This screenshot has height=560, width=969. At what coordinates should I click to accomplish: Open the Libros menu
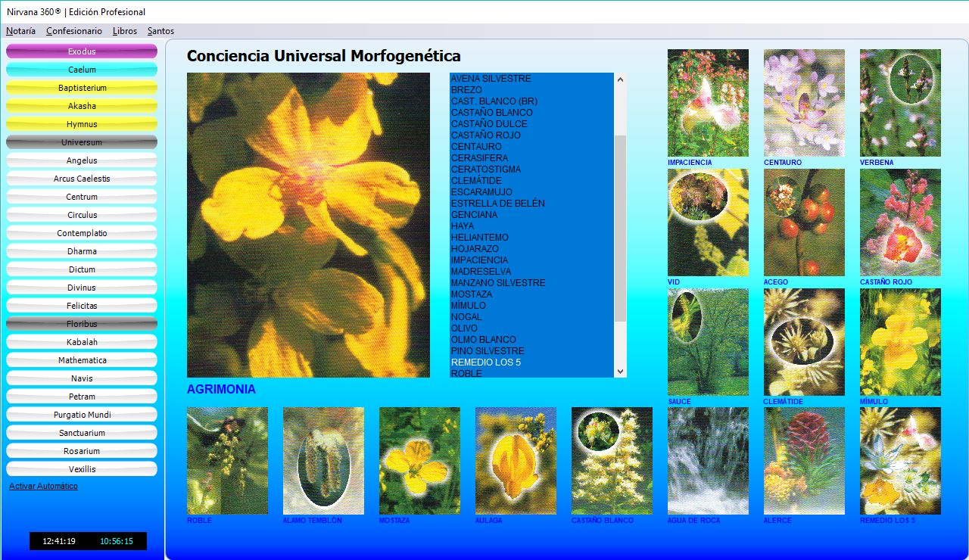point(125,31)
